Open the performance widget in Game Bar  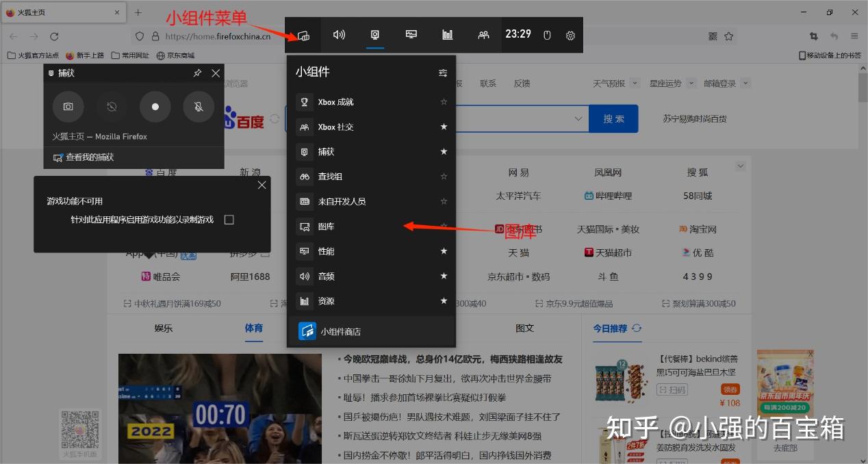[411, 34]
